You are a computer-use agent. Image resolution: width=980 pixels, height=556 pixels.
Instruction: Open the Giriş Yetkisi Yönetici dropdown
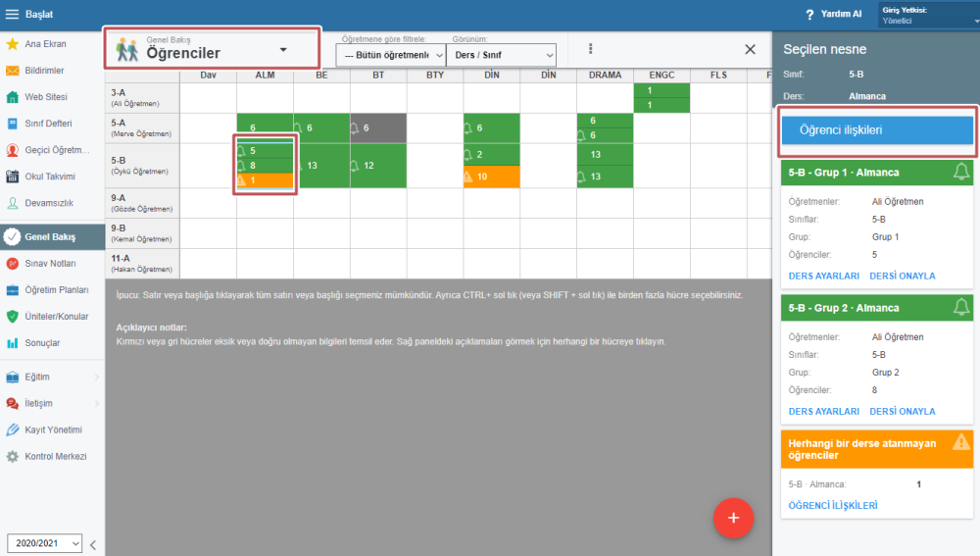[929, 15]
